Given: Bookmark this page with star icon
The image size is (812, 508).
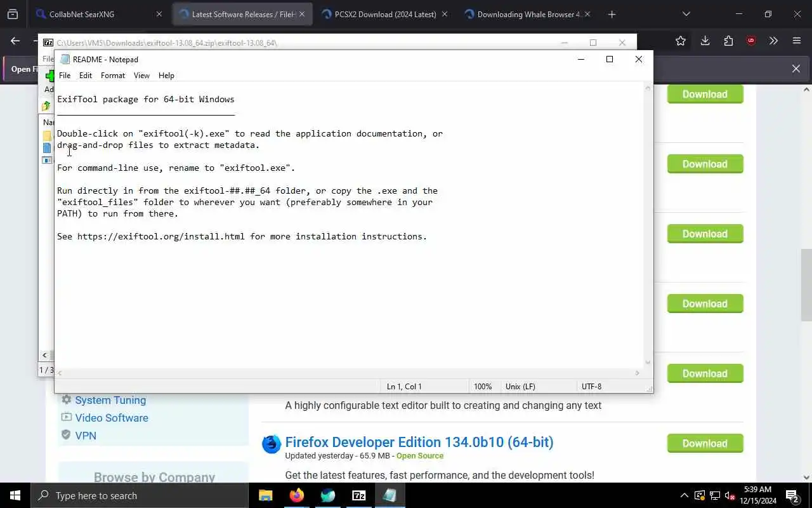Looking at the screenshot, I should click(681, 41).
